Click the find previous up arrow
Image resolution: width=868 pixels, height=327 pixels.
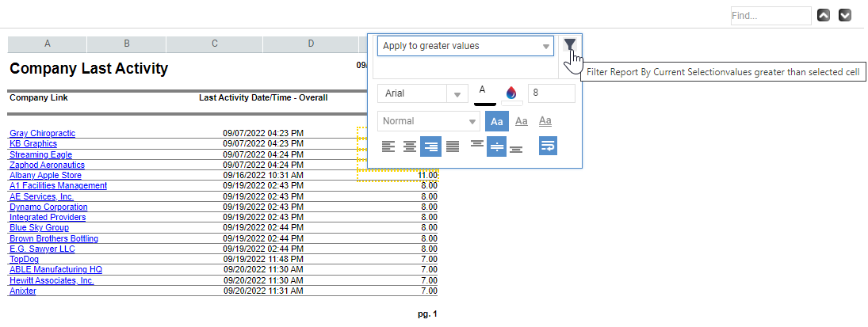pyautogui.click(x=824, y=15)
